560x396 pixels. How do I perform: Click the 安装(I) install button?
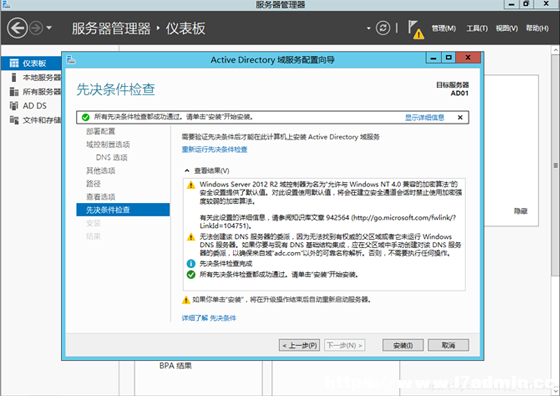click(x=403, y=345)
